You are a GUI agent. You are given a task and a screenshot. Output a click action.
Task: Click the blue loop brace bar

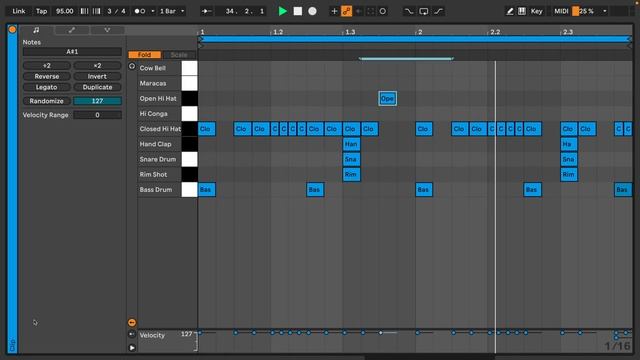(x=415, y=39)
